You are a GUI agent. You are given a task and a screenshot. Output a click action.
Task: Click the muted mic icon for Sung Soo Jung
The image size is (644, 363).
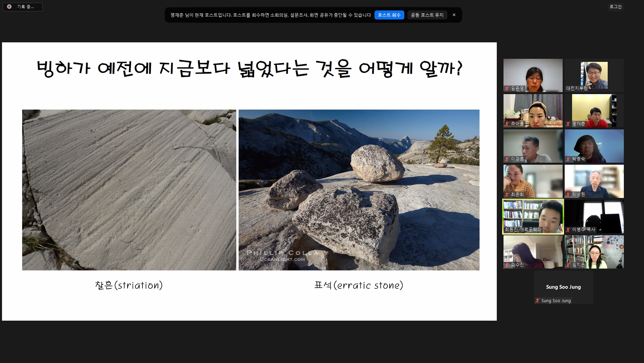(537, 301)
